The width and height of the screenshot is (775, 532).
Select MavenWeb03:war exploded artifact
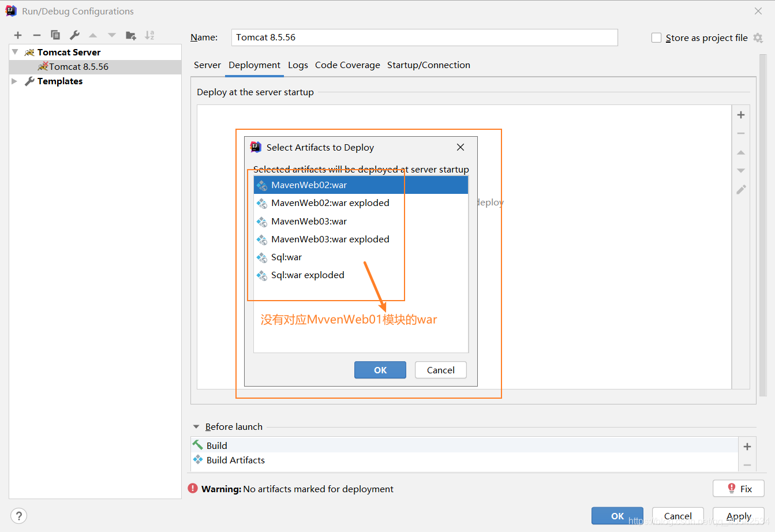(x=361, y=239)
